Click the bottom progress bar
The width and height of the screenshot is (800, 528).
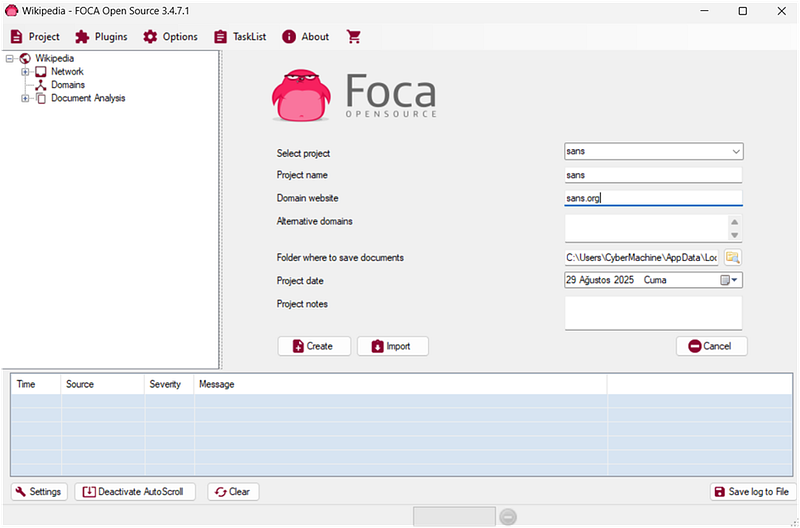click(x=454, y=516)
